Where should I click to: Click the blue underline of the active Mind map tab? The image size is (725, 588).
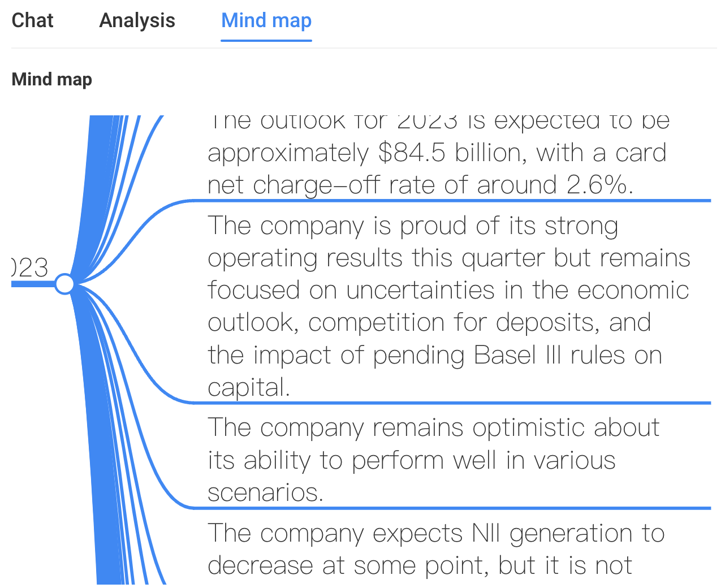pyautogui.click(x=266, y=40)
